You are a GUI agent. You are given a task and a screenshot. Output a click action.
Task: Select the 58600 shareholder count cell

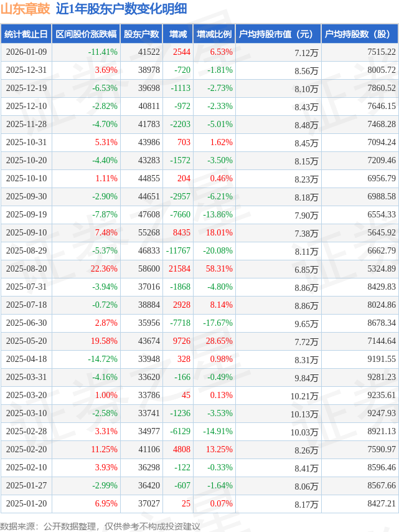pos(149,269)
